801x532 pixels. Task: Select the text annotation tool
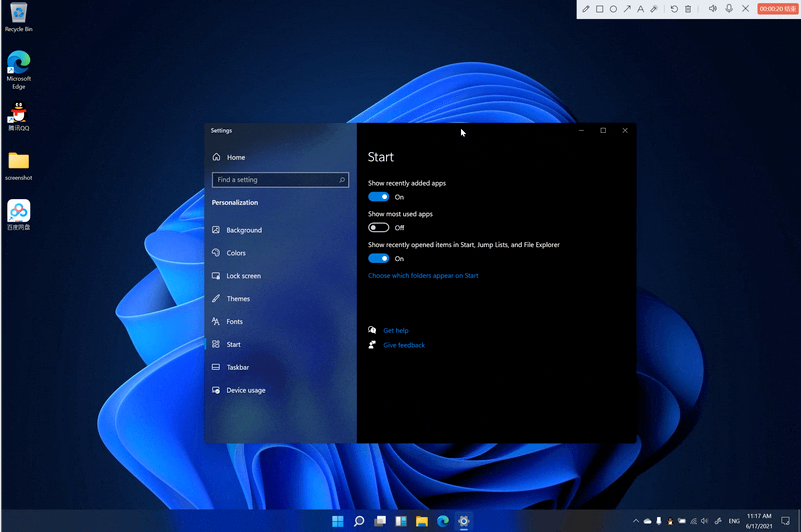[x=641, y=9]
